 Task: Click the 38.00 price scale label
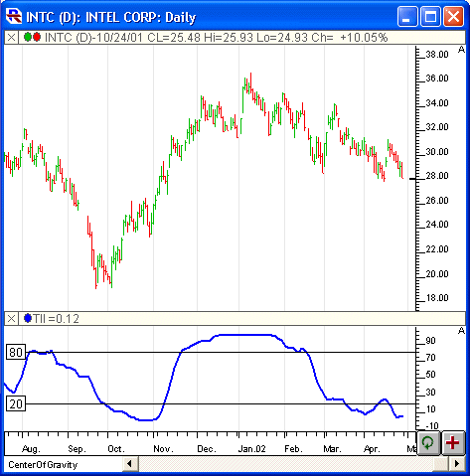(437, 55)
